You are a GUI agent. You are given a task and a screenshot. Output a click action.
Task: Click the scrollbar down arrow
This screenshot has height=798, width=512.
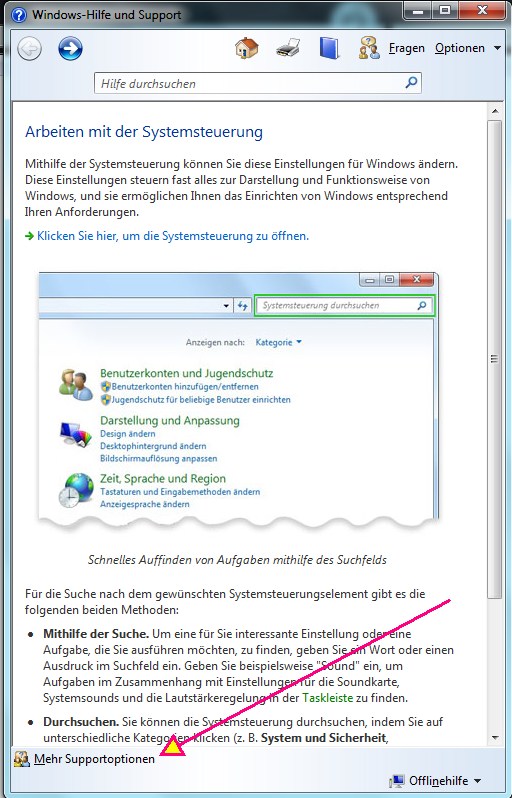[494, 737]
